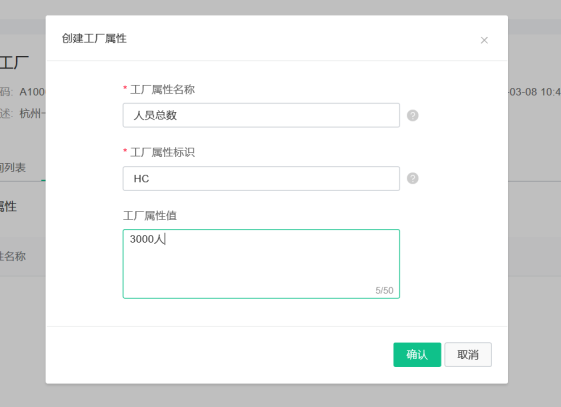561x407 pixels.
Task: Confirm with the green 确认 button
Action: [417, 354]
